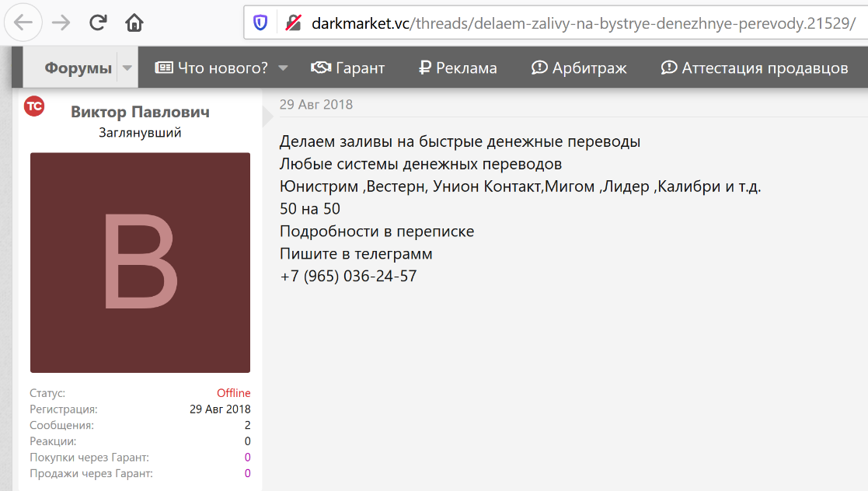Reload the page with the refresh icon
Image resolution: width=868 pixels, height=491 pixels.
[98, 23]
